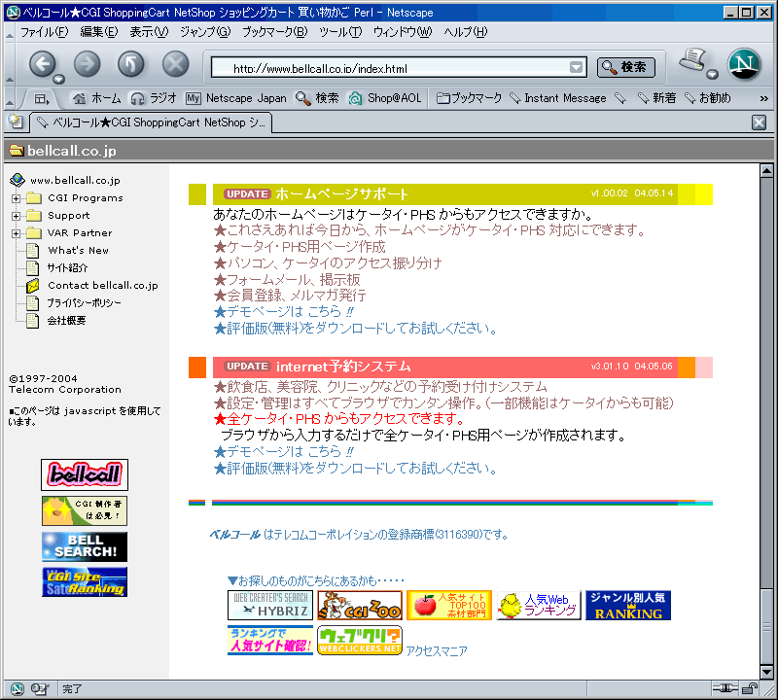778x700 pixels.
Task: Toggle the sidebar panel button
Action: pyautogui.click(x=42, y=99)
